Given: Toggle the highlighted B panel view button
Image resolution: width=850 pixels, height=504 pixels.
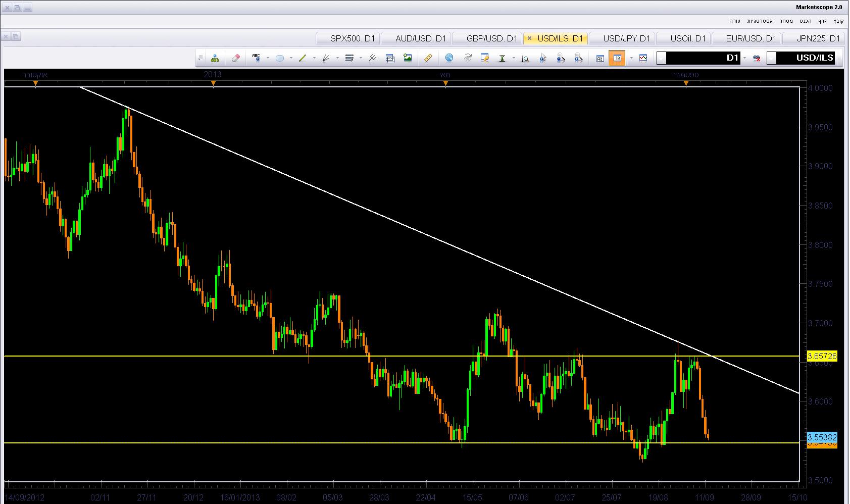Looking at the screenshot, I should click(617, 58).
